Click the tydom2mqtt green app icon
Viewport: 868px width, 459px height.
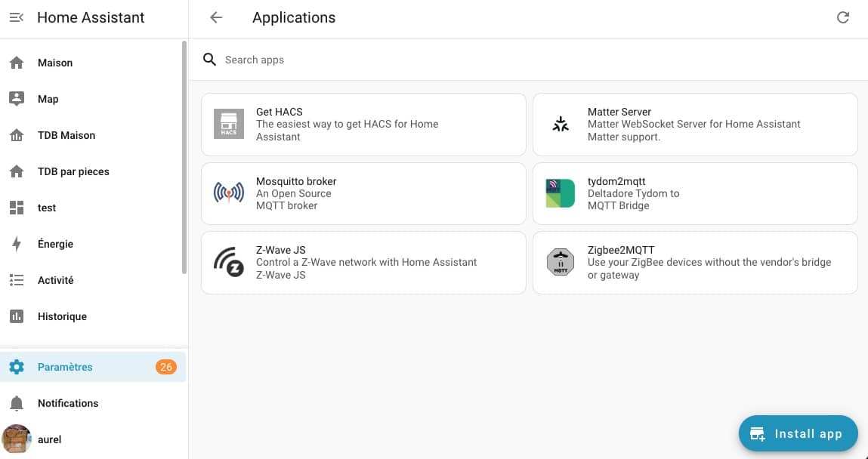pos(560,193)
